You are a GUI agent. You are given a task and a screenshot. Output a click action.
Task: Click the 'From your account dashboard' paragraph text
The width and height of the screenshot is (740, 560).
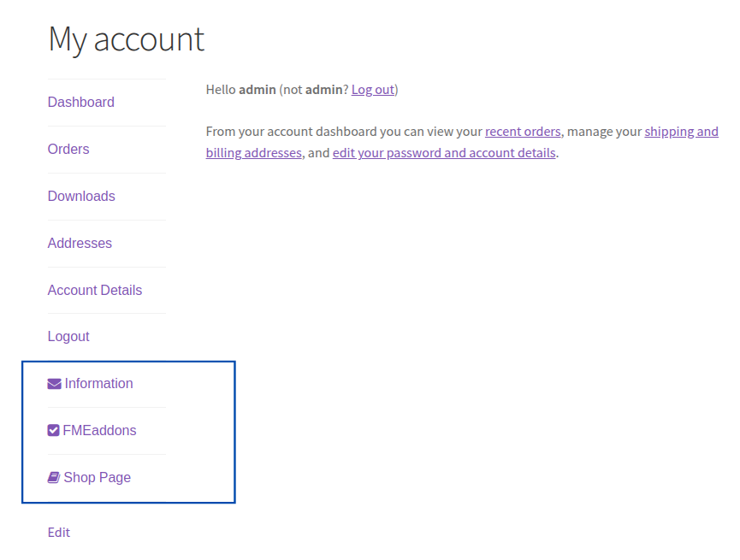coord(342,132)
